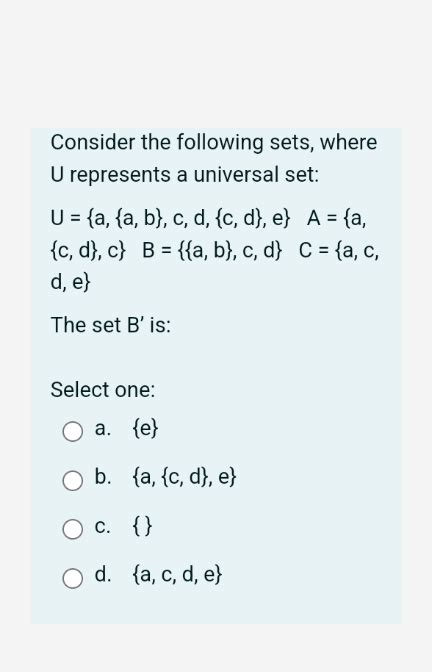Select the radio button for option a
Viewport: 432px width, 672px height.
(72, 432)
